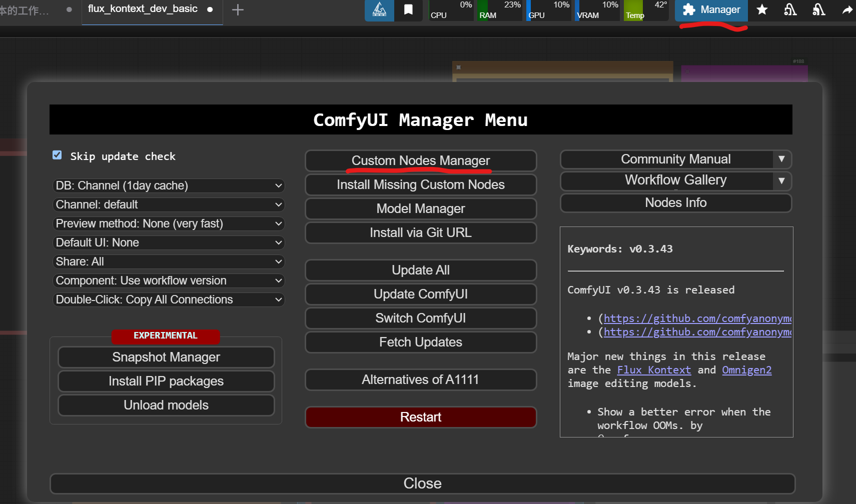Open Preview method dropdown

pos(169,223)
